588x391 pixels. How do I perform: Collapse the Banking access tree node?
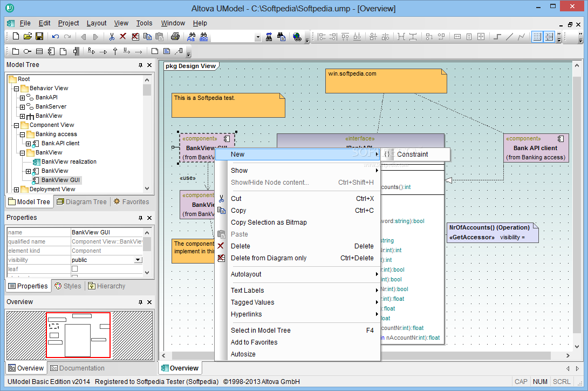[x=23, y=134]
